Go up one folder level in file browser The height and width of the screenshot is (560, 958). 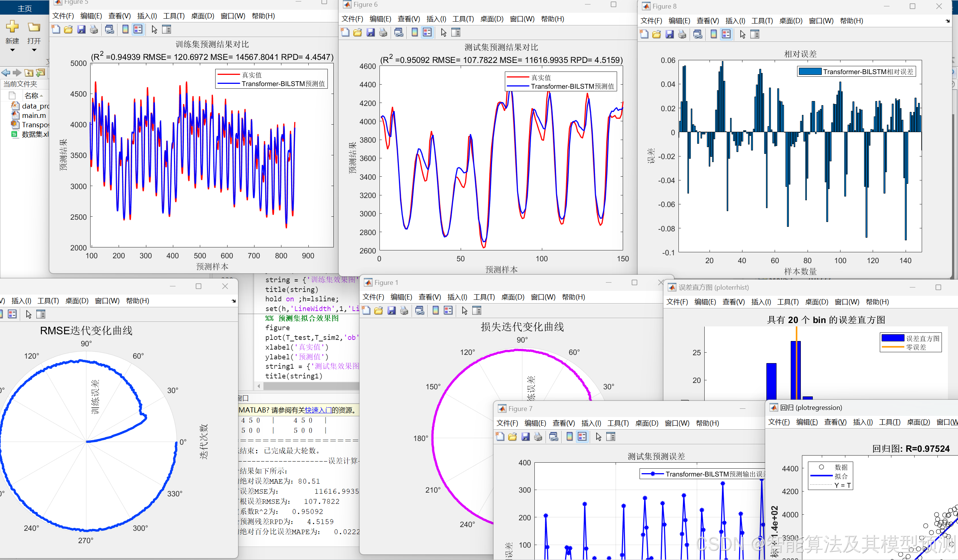[x=29, y=73]
